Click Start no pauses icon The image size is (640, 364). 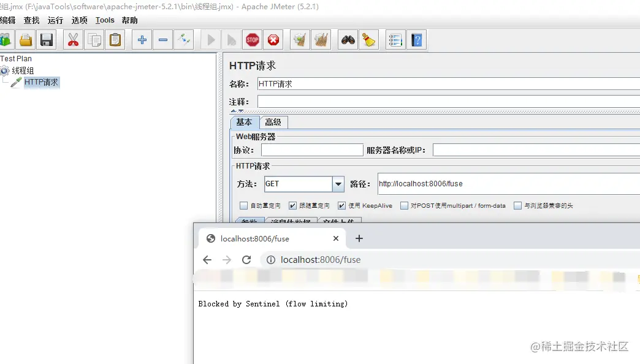point(232,40)
